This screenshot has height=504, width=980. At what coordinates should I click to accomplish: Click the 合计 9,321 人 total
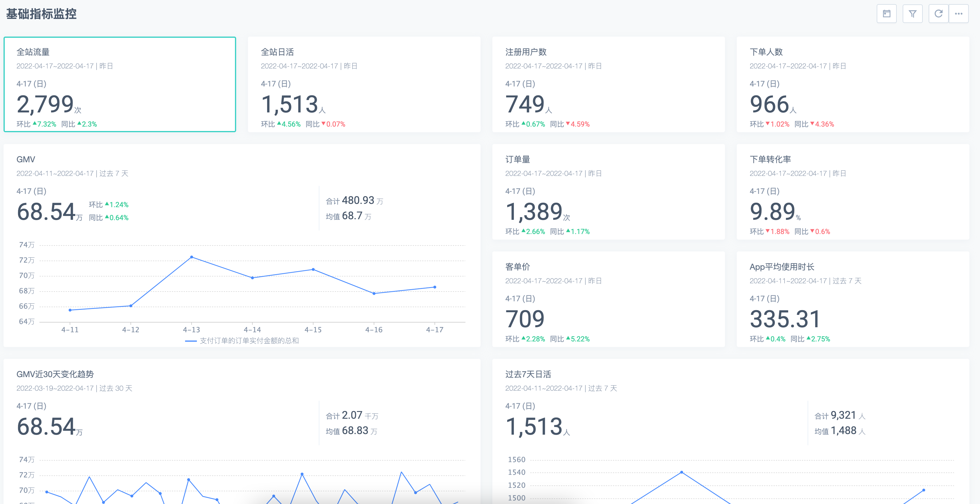point(840,415)
